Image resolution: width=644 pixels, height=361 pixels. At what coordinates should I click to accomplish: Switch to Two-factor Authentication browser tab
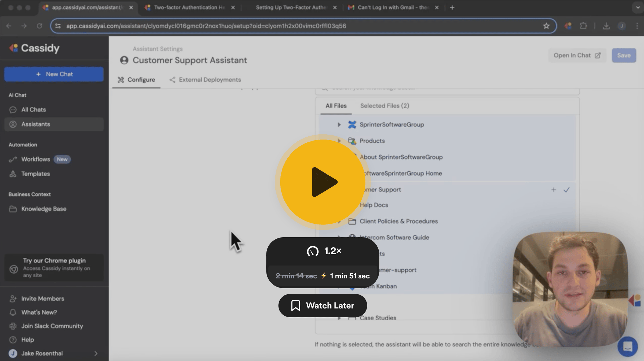189,8
